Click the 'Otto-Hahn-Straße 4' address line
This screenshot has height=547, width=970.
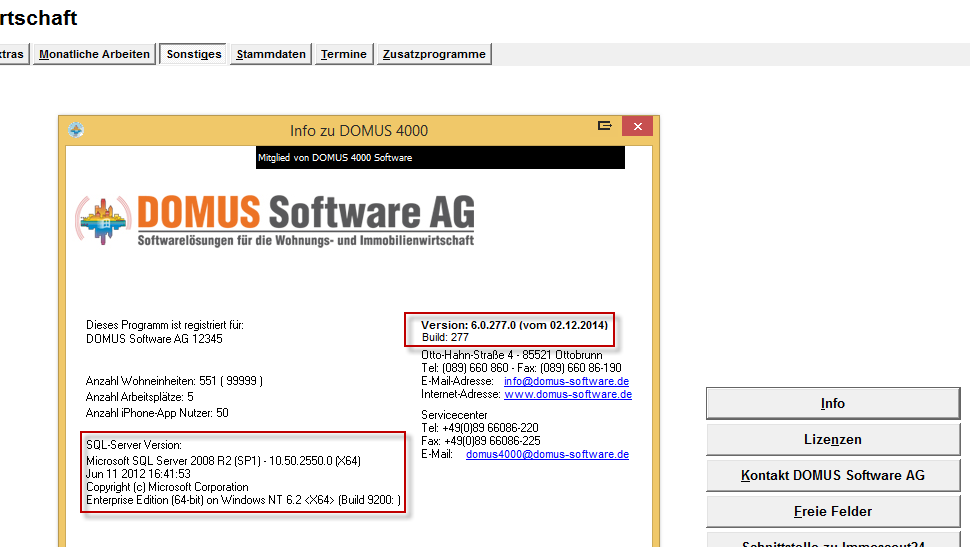coord(512,355)
